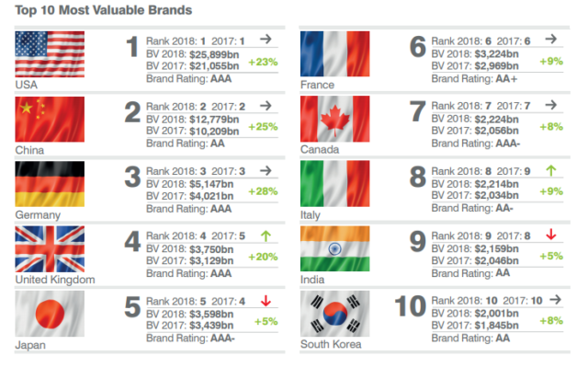This screenshot has height=368, width=588.
Task: Click the Italy flag image
Action: 334,184
